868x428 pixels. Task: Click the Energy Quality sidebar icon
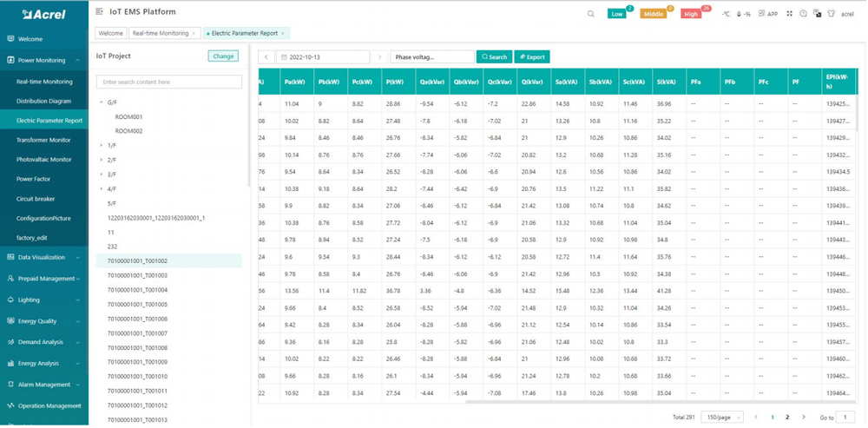tap(10, 320)
